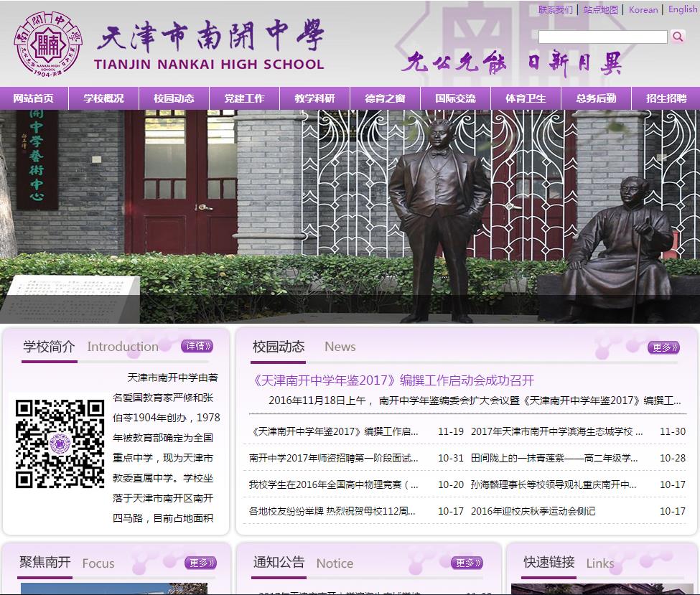Click 更多 button in 聚焦南开 panel
The height and width of the screenshot is (595, 700).
point(200,563)
